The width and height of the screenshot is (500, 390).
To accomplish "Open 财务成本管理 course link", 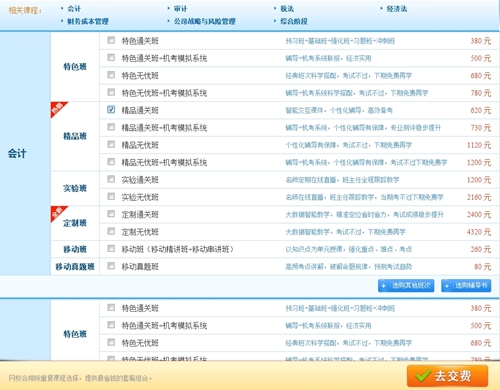I will click(x=88, y=21).
